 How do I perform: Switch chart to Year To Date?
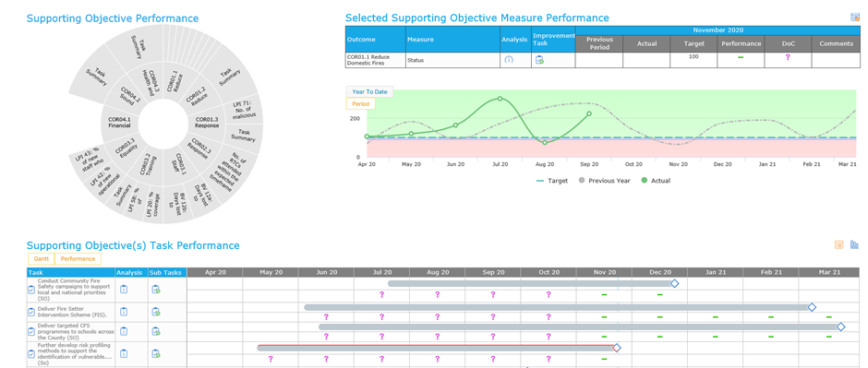coord(369,91)
